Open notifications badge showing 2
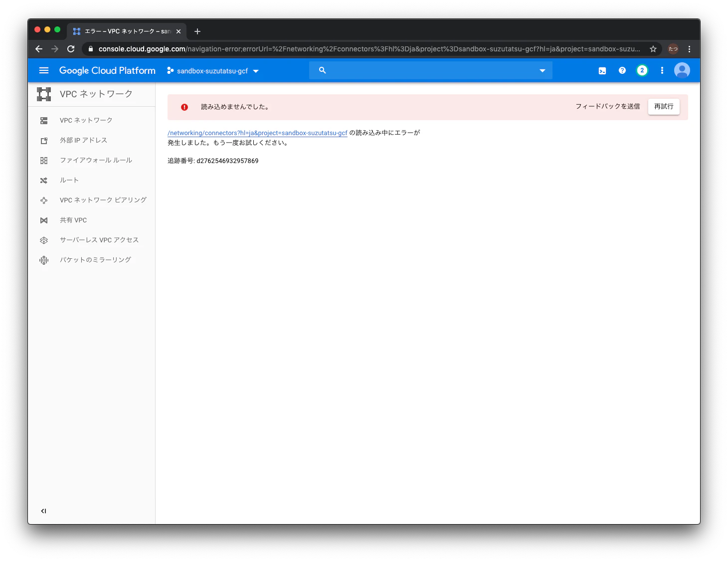Image resolution: width=728 pixels, height=561 pixels. click(642, 70)
